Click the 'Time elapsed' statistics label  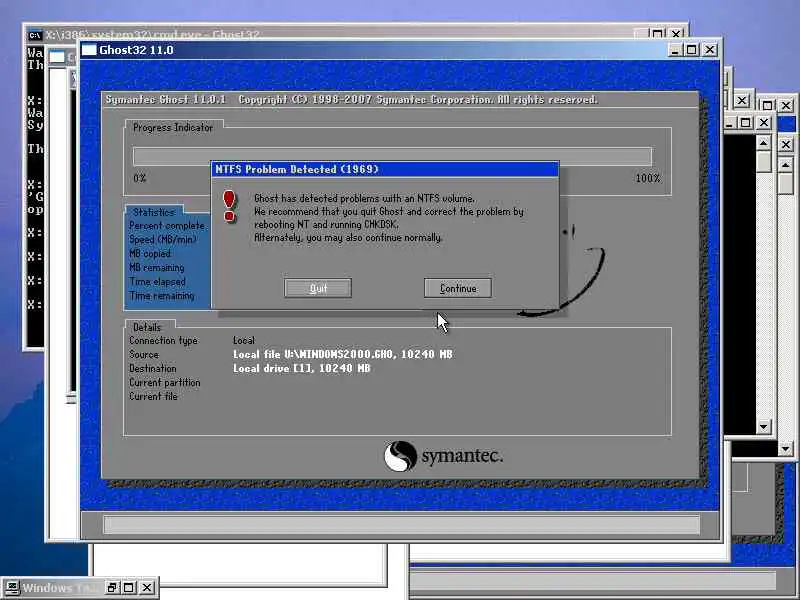coord(157,282)
